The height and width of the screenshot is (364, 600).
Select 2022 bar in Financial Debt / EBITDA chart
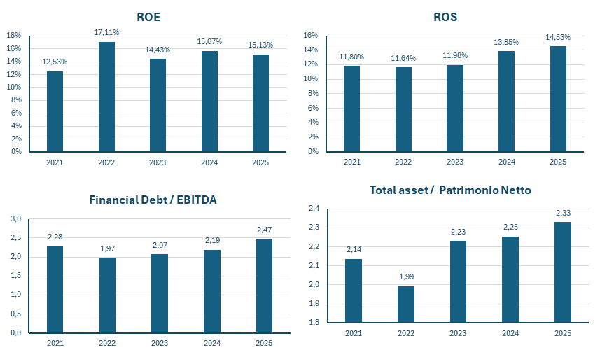pyautogui.click(x=107, y=295)
